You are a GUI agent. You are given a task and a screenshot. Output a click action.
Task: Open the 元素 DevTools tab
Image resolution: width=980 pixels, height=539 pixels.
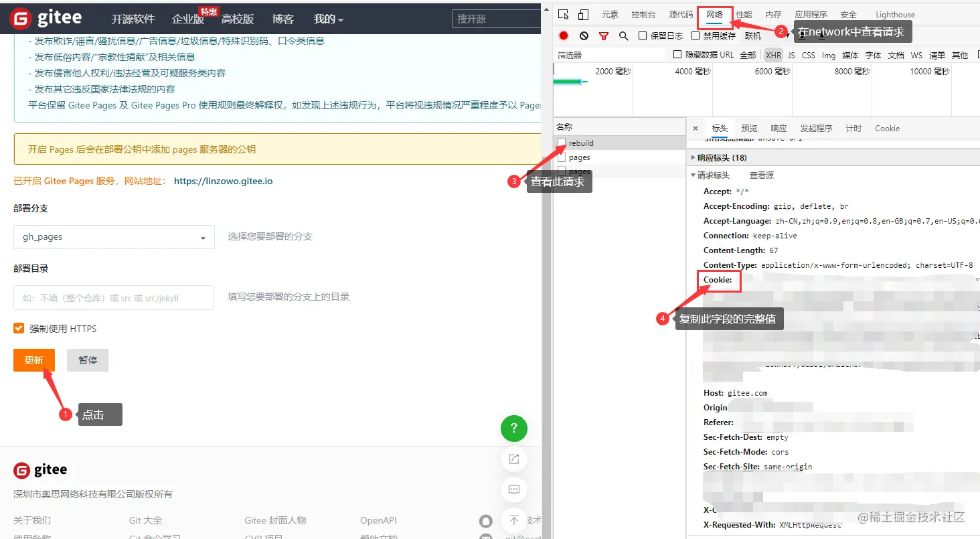[610, 15]
